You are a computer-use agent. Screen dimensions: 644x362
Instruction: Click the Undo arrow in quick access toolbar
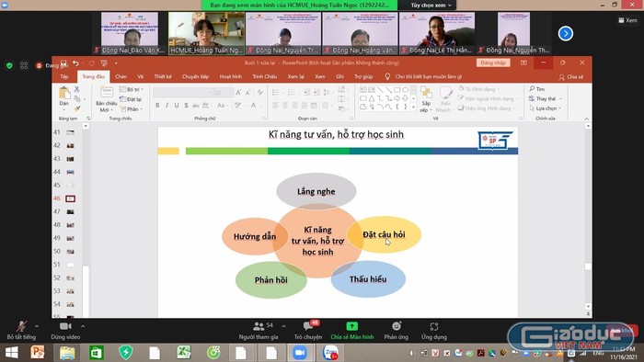pyautogui.click(x=75, y=63)
